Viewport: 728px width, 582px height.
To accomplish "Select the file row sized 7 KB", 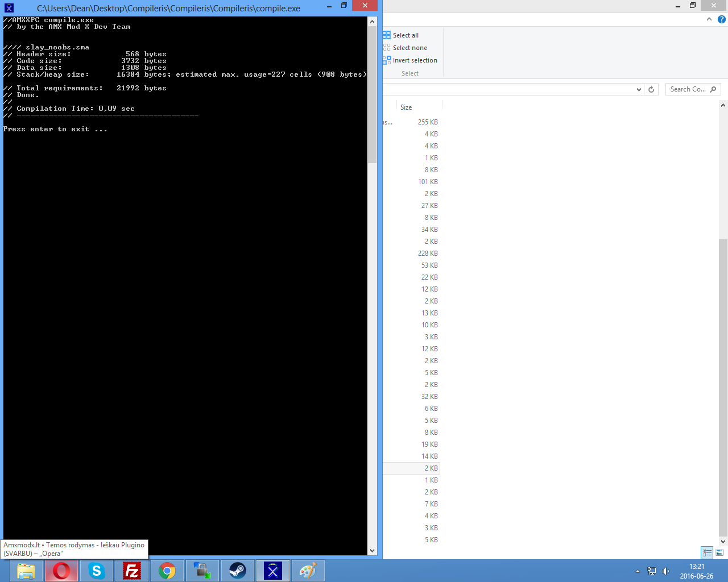I will [412, 504].
